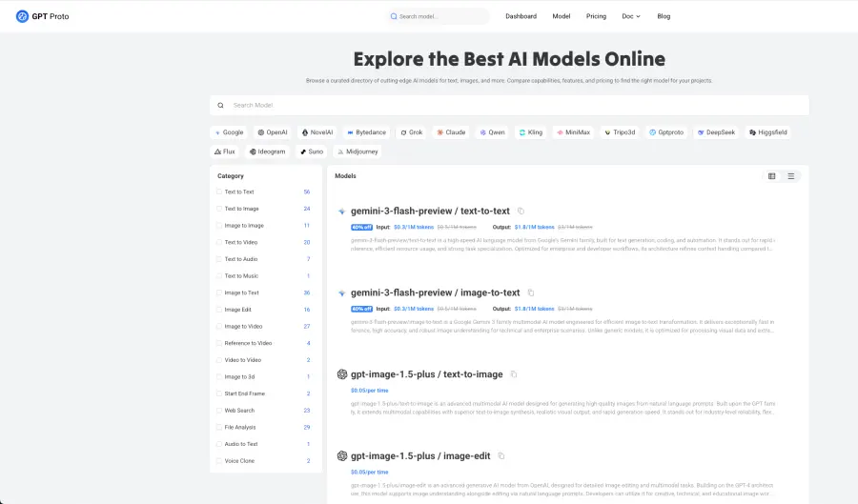Click the search icon in Search Model bar
This screenshot has height=504, width=858.
(x=220, y=106)
